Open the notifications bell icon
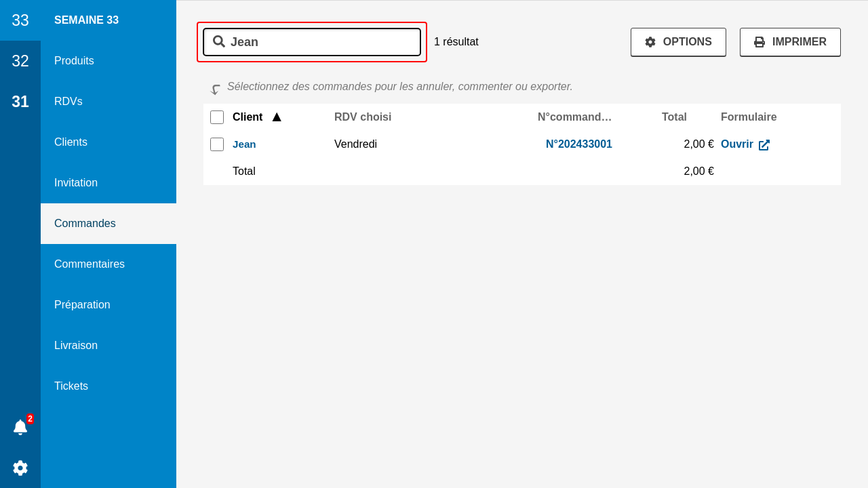Screen dimensions: 868x488 [20, 427]
